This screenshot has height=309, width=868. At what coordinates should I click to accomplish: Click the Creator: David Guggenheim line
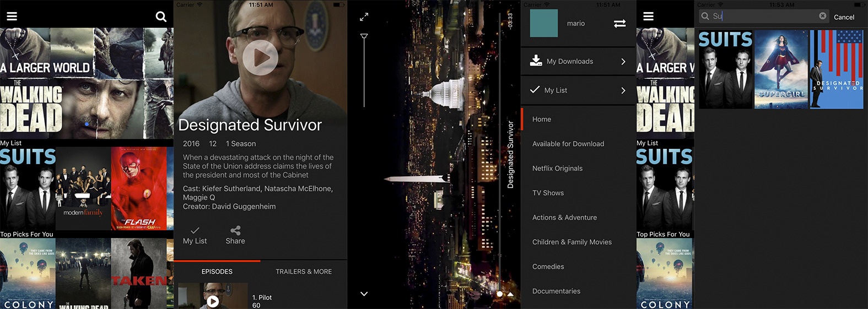click(229, 207)
